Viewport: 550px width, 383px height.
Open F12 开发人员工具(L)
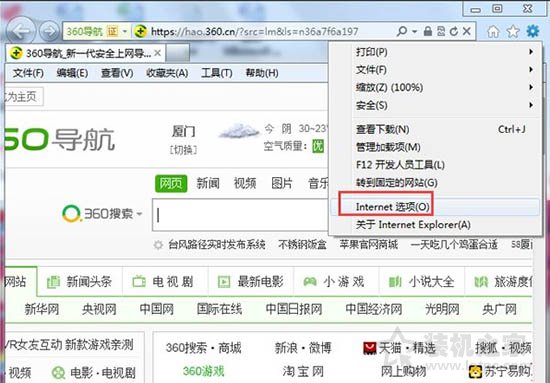436,164
